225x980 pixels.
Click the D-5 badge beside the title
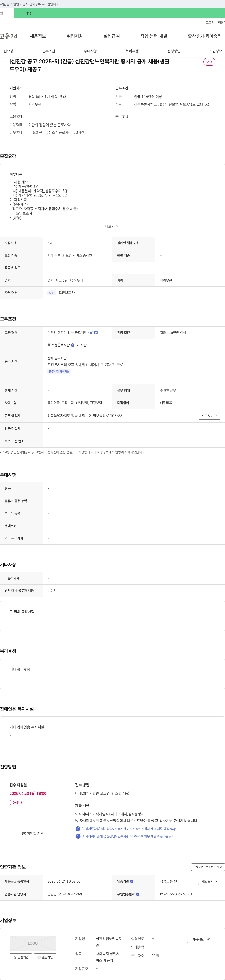210,62
